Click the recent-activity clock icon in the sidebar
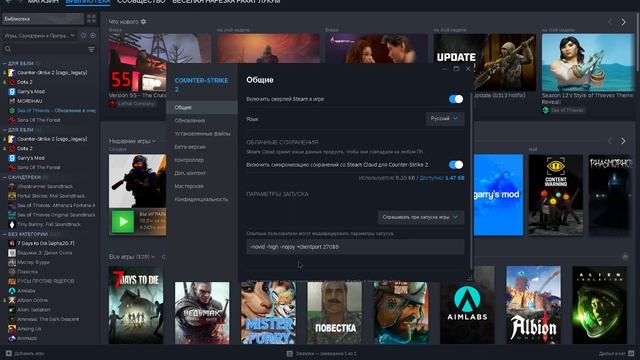640x360 pixels. 83,36
